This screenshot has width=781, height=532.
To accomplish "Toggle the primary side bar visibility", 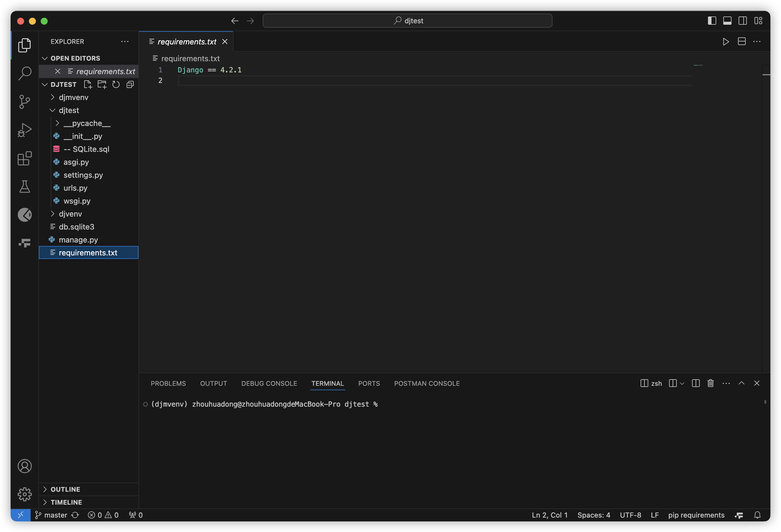I will tap(712, 21).
